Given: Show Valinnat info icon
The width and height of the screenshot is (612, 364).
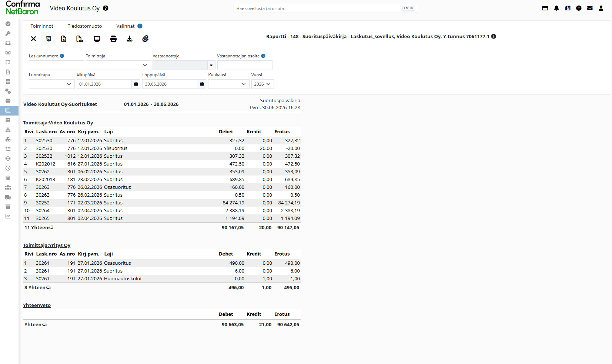Looking at the screenshot, I should click(140, 26).
